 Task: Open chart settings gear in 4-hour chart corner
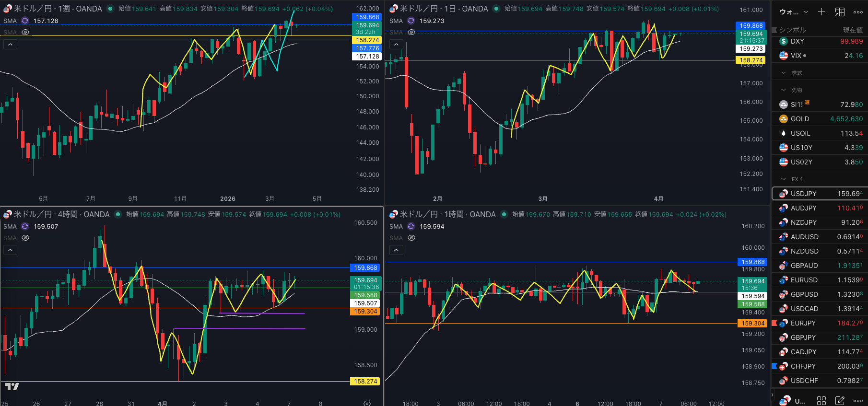pyautogui.click(x=367, y=403)
